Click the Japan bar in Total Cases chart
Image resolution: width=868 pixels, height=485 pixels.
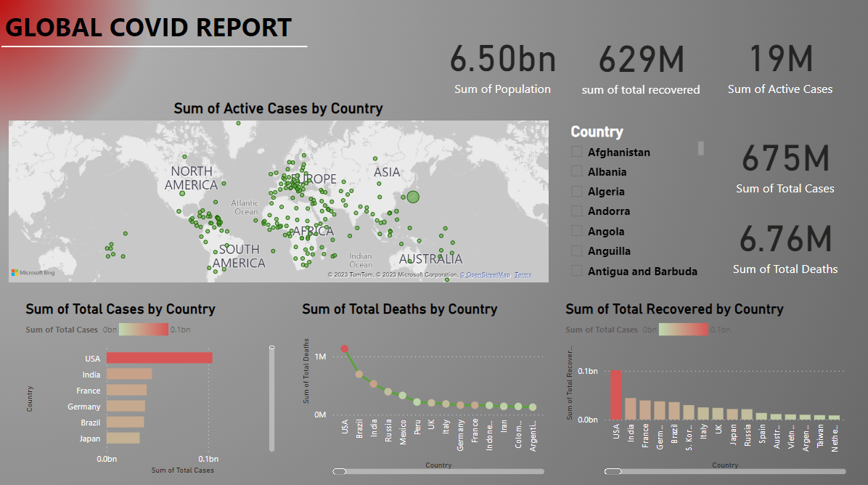[123, 438]
